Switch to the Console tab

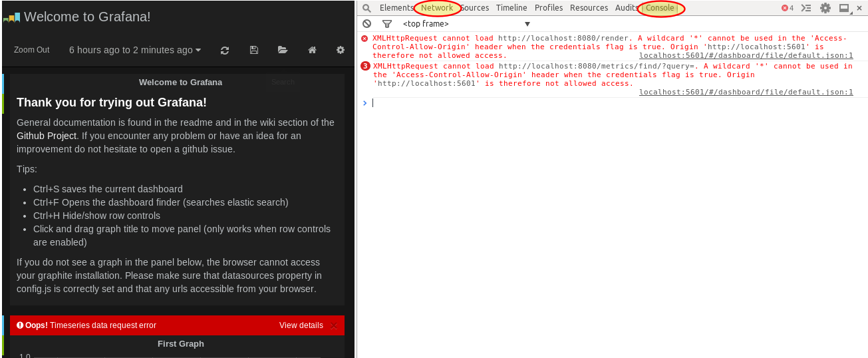(x=660, y=8)
